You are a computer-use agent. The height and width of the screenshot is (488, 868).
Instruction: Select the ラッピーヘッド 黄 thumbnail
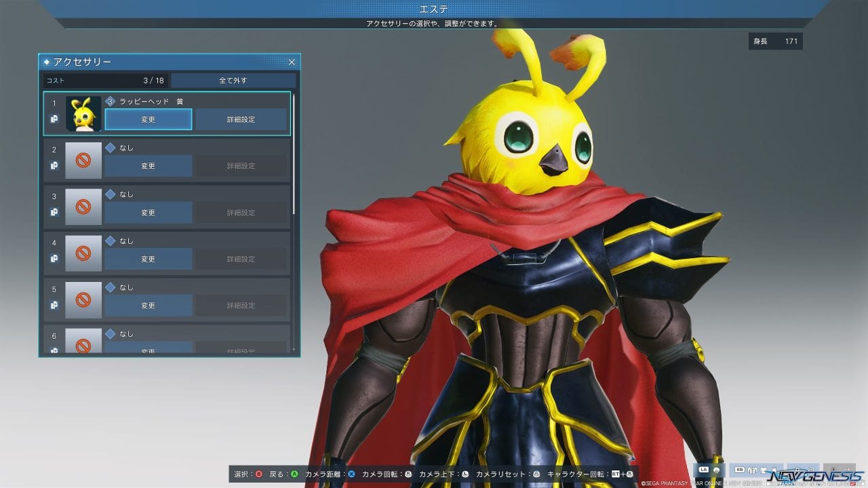tap(83, 113)
